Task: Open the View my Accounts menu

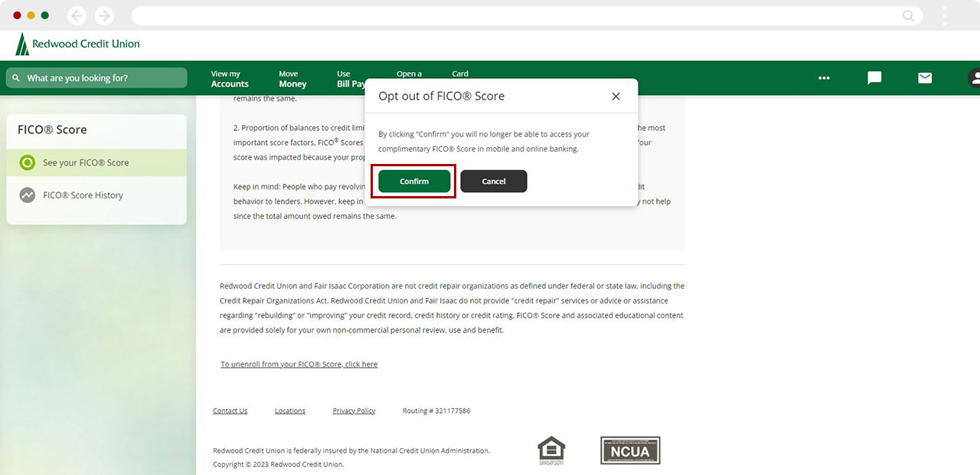Action: (230, 79)
